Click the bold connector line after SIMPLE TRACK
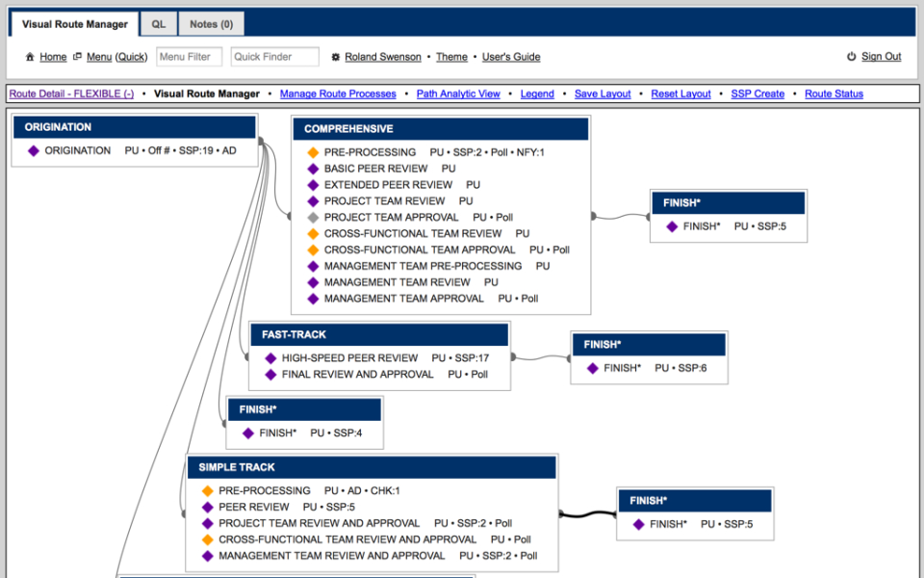The image size is (924, 578). (x=588, y=514)
